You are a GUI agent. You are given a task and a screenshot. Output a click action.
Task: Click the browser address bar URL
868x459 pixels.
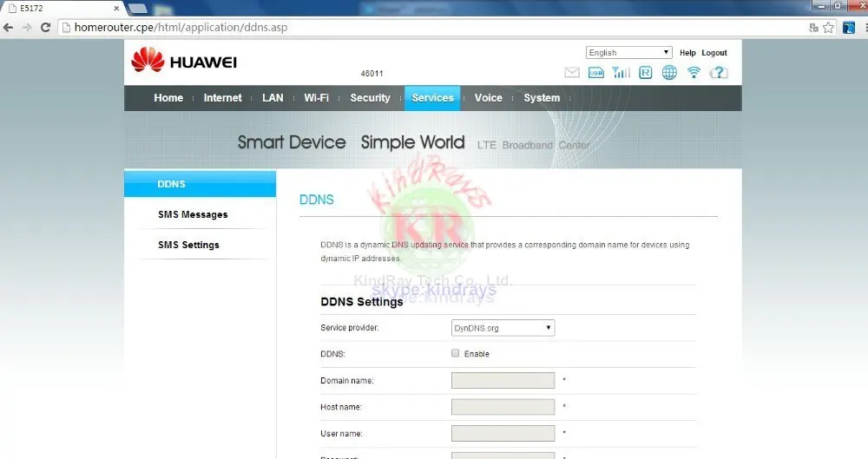pyautogui.click(x=181, y=27)
